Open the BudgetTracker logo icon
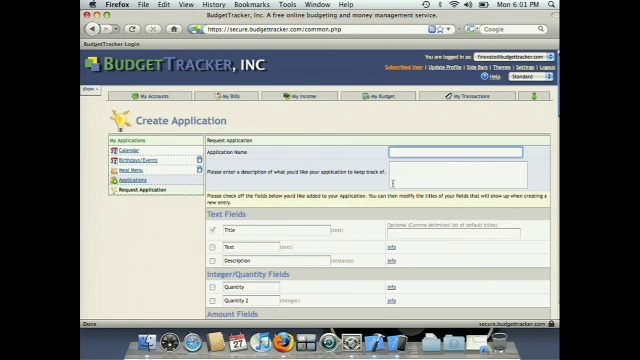Screen dimensions: 640x360 (x=92, y=64)
